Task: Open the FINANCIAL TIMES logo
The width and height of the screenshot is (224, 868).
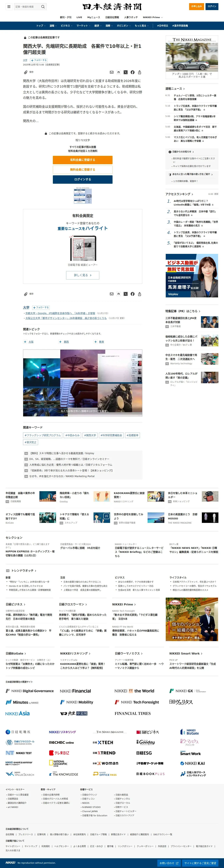Action: point(133,713)
